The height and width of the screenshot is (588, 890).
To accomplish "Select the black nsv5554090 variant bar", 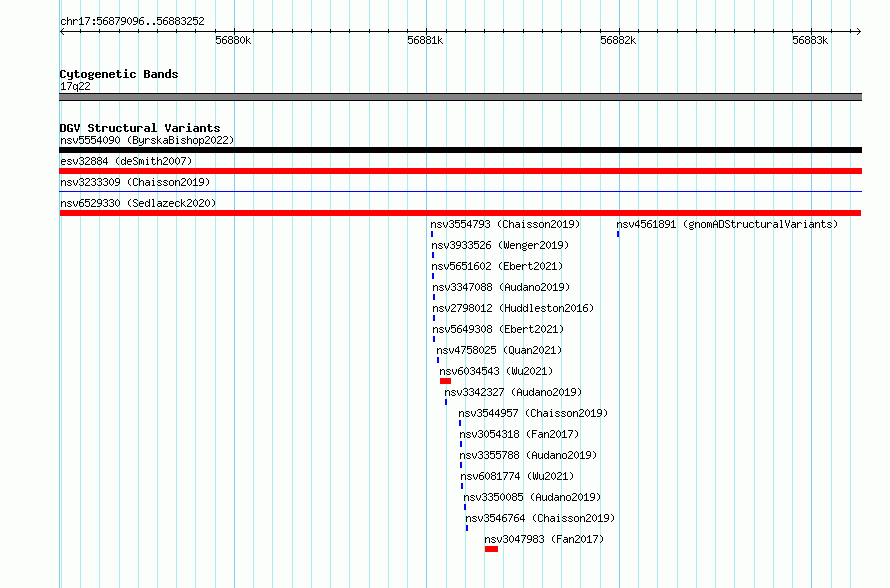I will click(460, 150).
